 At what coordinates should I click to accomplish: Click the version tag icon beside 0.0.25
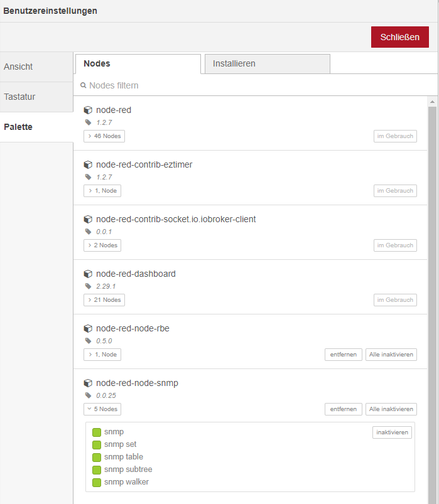[x=88, y=395]
